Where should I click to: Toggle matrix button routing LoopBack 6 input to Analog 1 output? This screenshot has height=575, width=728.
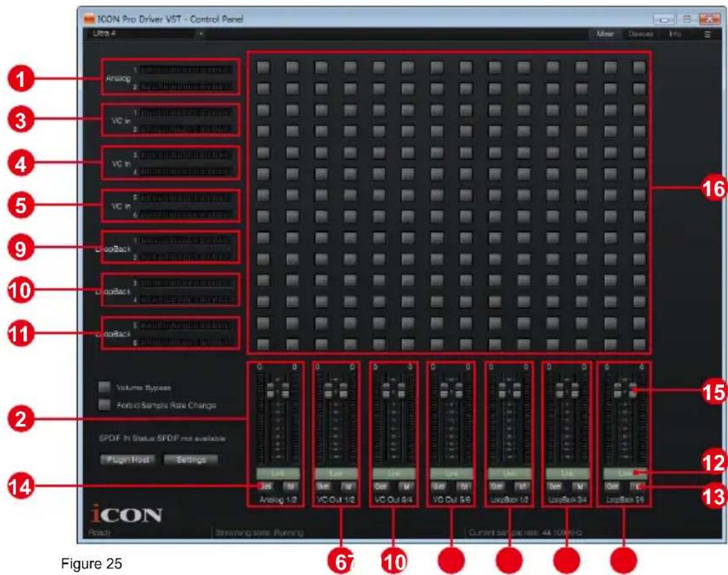coord(263,344)
